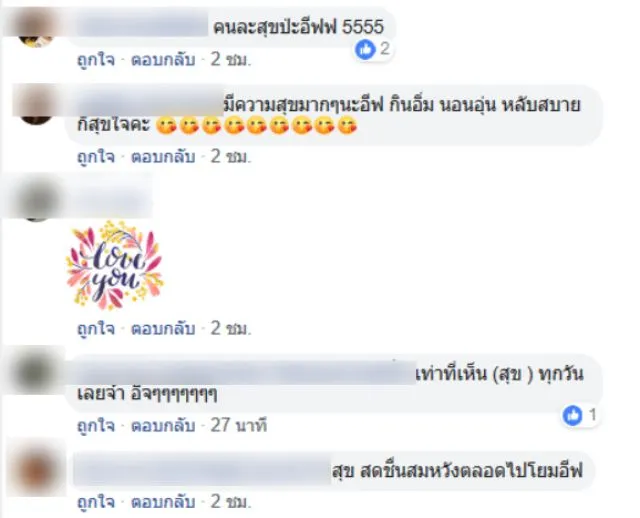The width and height of the screenshot is (640, 518).
Task: Click the '27 นาที' comment timestamp
Action: 239,426
